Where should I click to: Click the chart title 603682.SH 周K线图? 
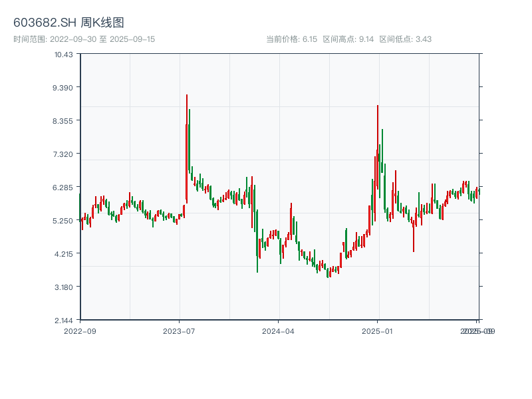coord(68,23)
